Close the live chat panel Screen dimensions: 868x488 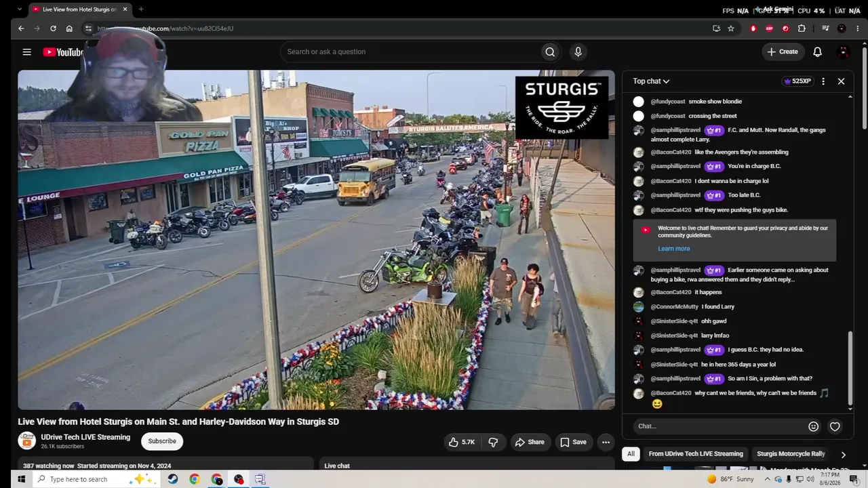tap(841, 81)
